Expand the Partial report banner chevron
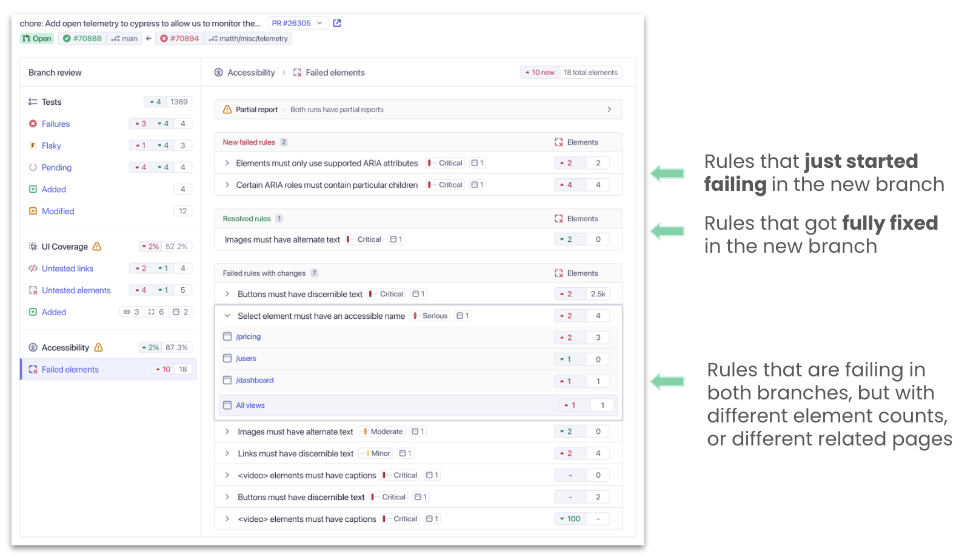This screenshot has width=976, height=560. pyautogui.click(x=610, y=109)
